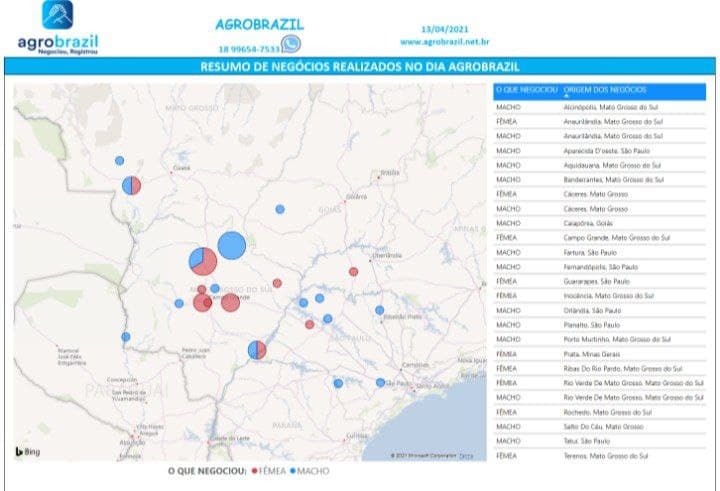Click the sort arrow under Origem dos Negócios
720x491 pixels.
(x=566, y=96)
